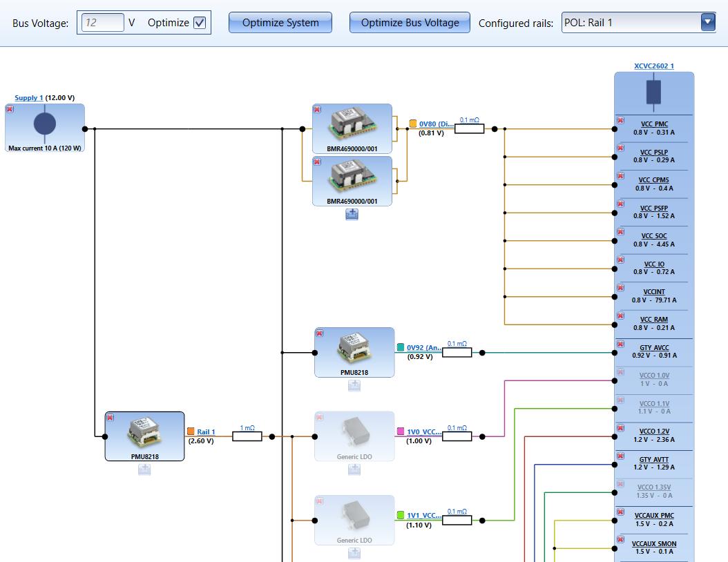Image resolution: width=728 pixels, height=562 pixels.
Task: Click the Bus Voltage input field
Action: pyautogui.click(x=102, y=23)
